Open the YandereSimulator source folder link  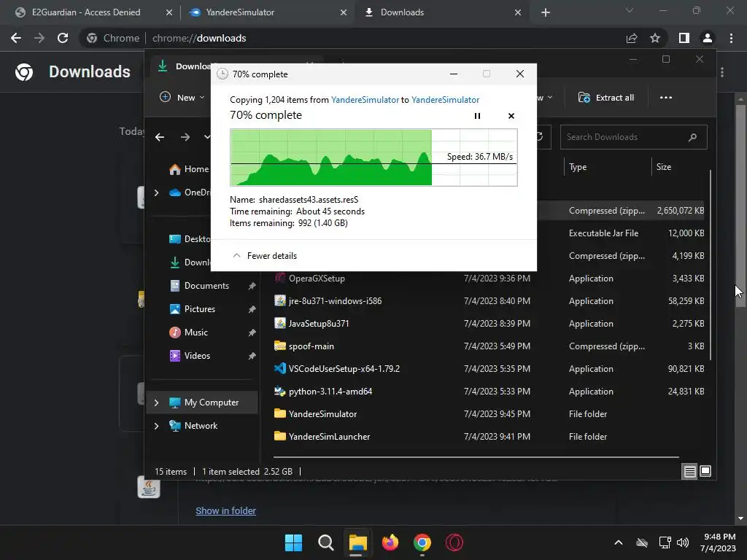tap(365, 99)
